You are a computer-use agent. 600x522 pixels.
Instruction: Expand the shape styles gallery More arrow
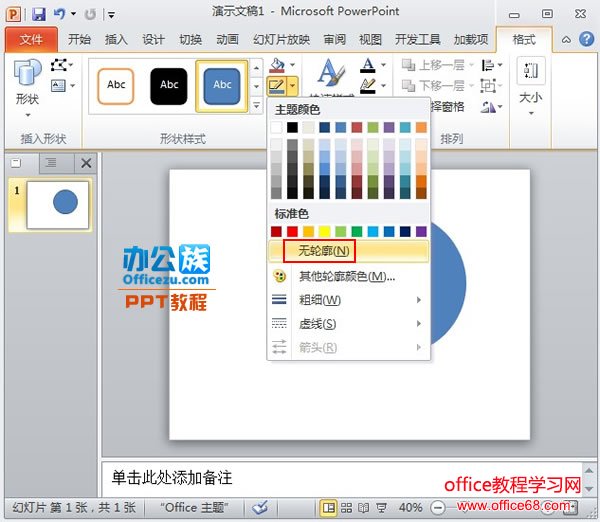pos(256,105)
